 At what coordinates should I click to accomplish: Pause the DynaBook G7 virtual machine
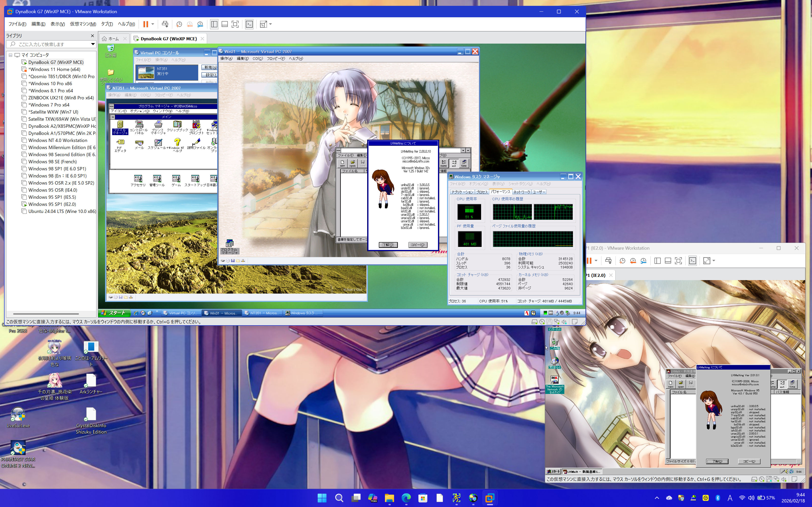146,24
